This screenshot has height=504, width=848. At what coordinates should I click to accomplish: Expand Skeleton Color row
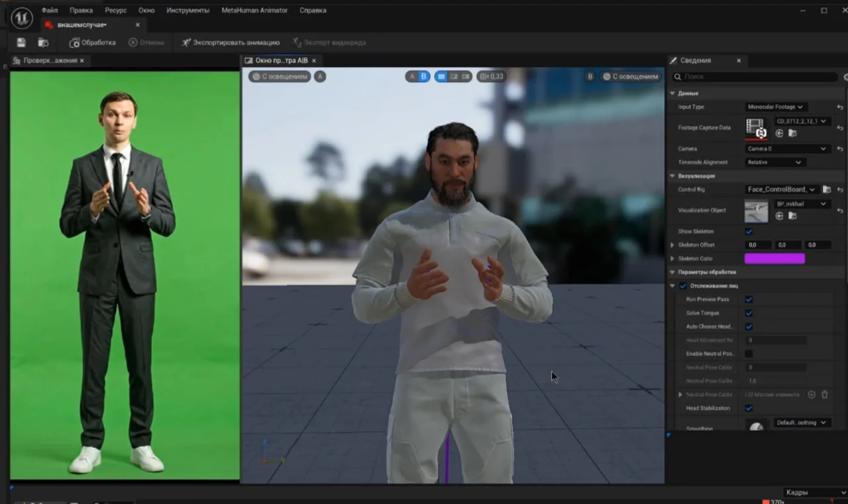click(x=673, y=259)
